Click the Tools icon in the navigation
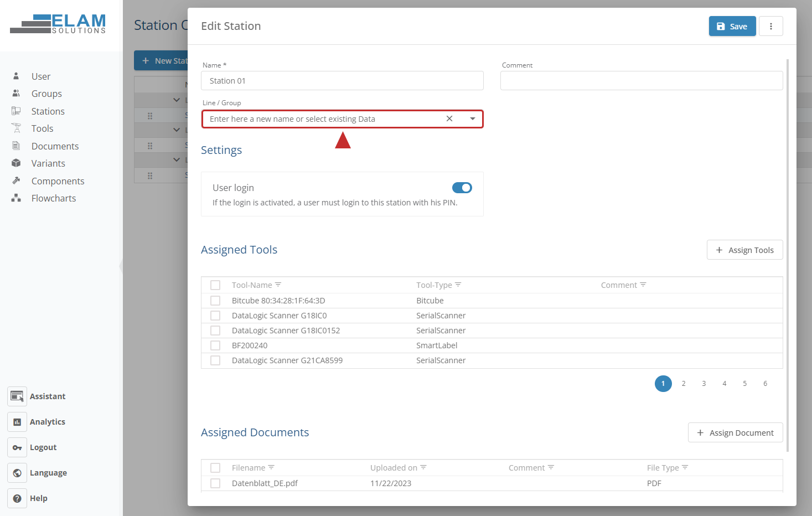 tap(17, 128)
